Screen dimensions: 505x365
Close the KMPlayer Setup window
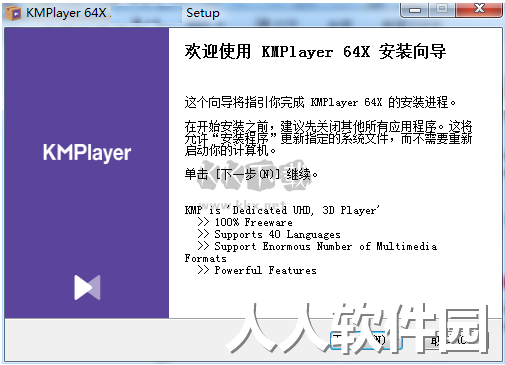479,10
